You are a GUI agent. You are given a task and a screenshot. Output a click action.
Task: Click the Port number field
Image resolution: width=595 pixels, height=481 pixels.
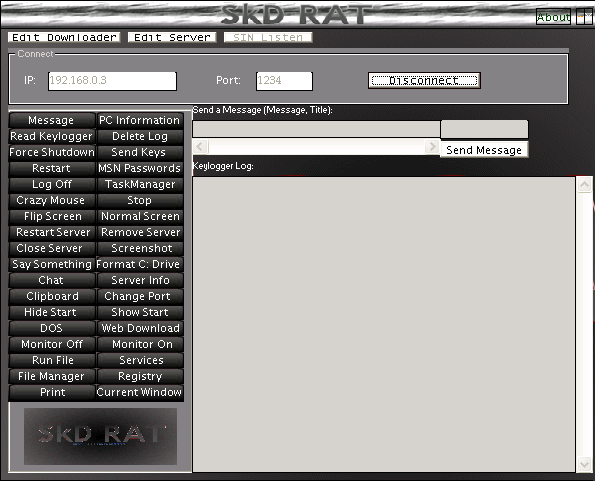(x=284, y=81)
